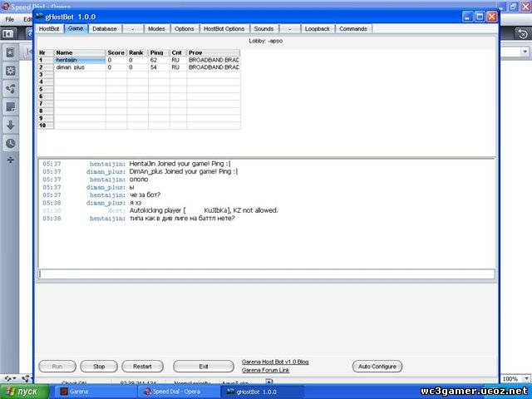This screenshot has width=532, height=399.
Task: Select player hentaijn in the lobby table
Action: pyautogui.click(x=80, y=60)
